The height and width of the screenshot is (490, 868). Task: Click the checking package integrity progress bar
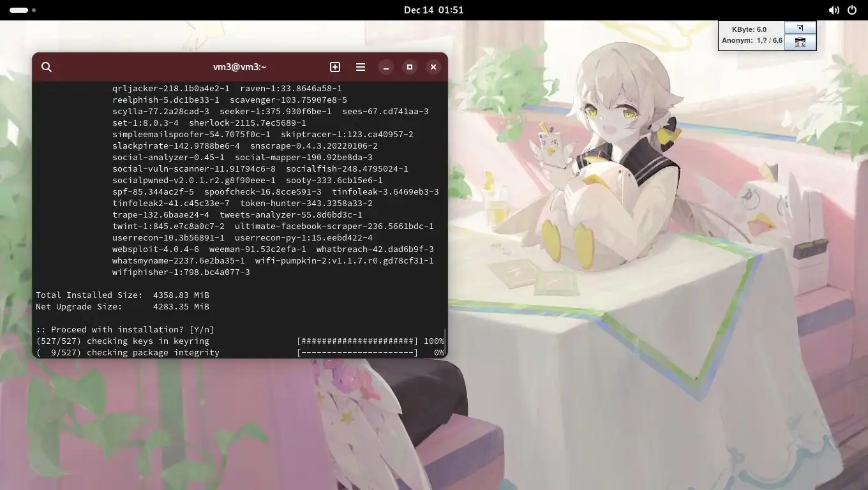357,353
